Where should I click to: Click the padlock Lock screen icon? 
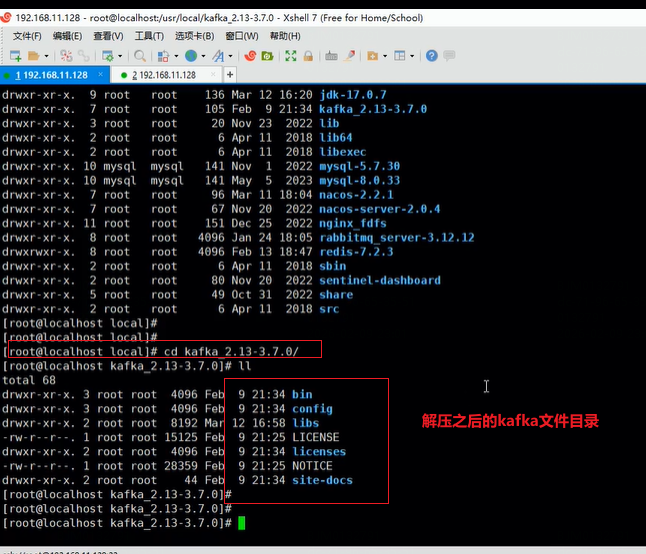pos(308,56)
